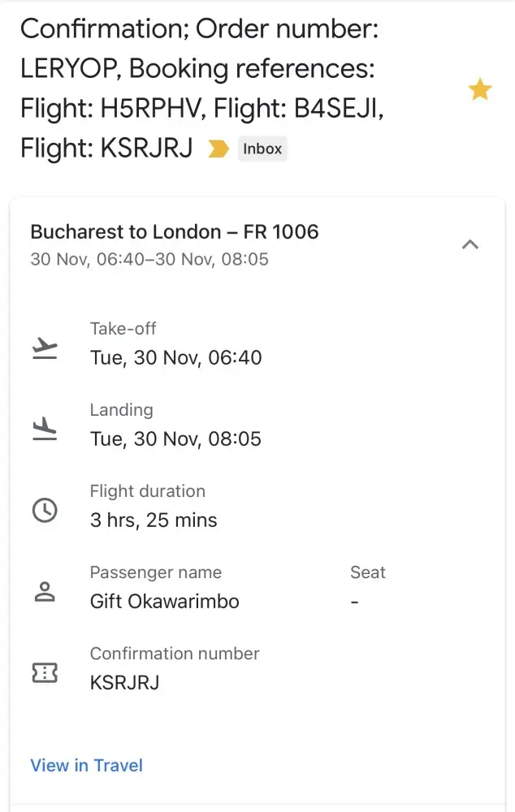
Task: Click the yellow importance marker arrow
Action: click(219, 149)
